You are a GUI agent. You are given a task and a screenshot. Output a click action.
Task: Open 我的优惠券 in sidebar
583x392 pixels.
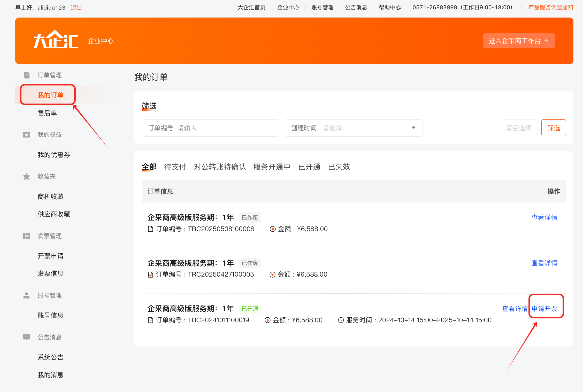click(54, 155)
